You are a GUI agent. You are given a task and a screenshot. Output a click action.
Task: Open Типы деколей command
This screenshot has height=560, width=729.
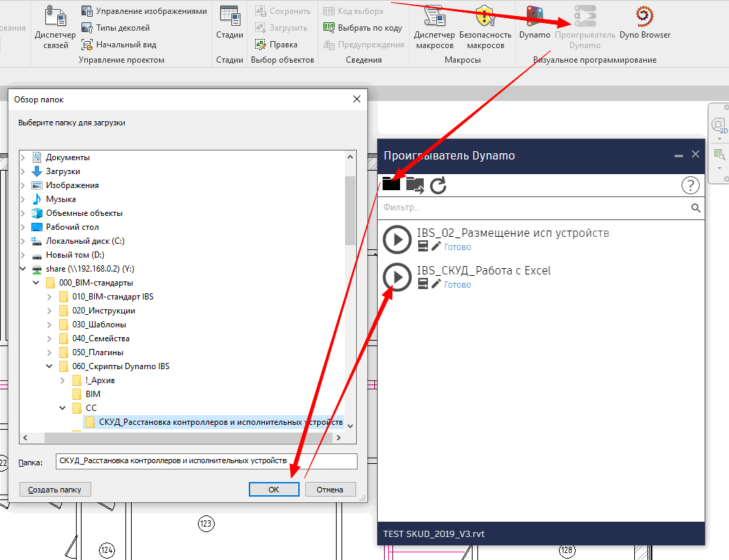115,28
